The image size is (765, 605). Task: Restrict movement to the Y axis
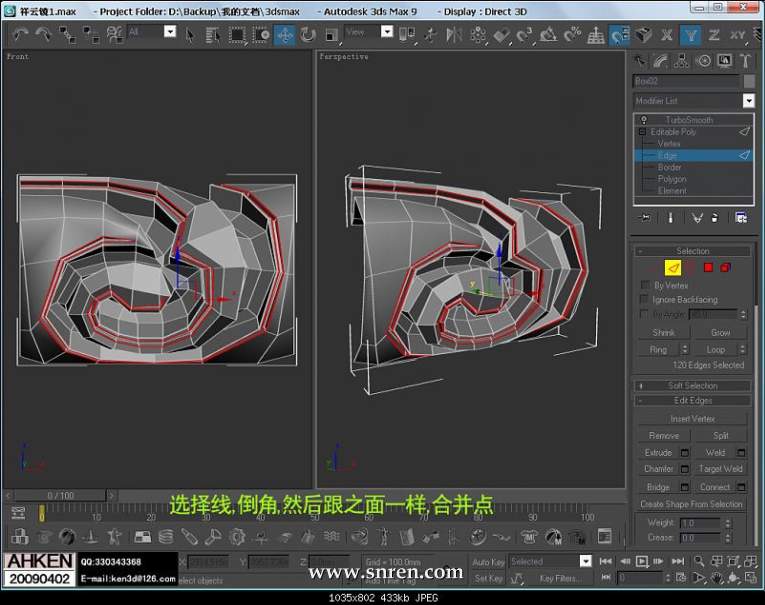click(x=690, y=35)
